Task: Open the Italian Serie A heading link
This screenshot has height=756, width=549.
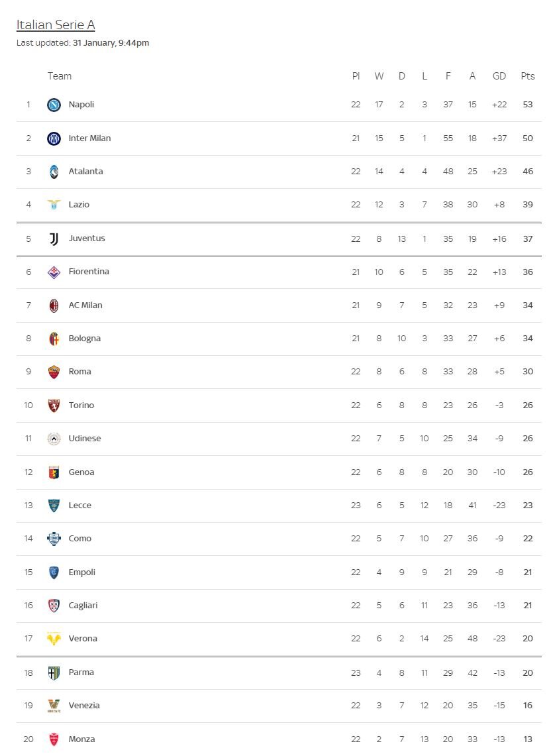Action: [56, 25]
